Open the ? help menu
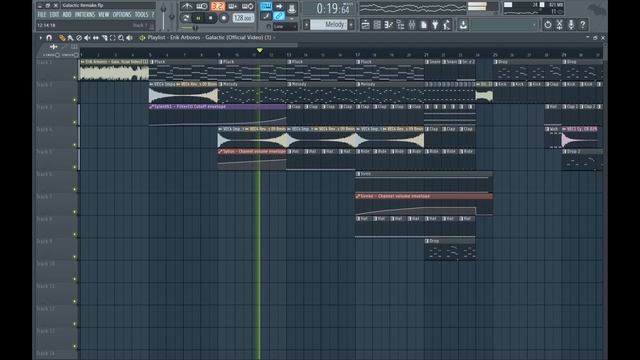The image size is (640, 360). [153, 15]
